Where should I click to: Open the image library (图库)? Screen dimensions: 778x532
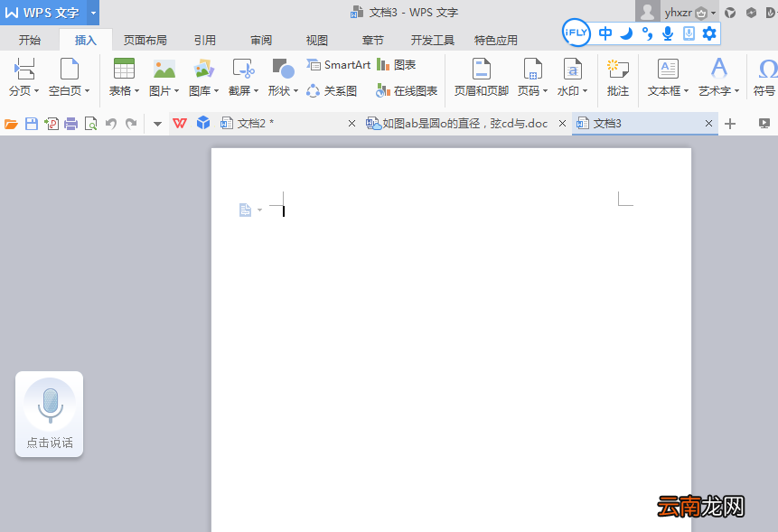click(203, 77)
